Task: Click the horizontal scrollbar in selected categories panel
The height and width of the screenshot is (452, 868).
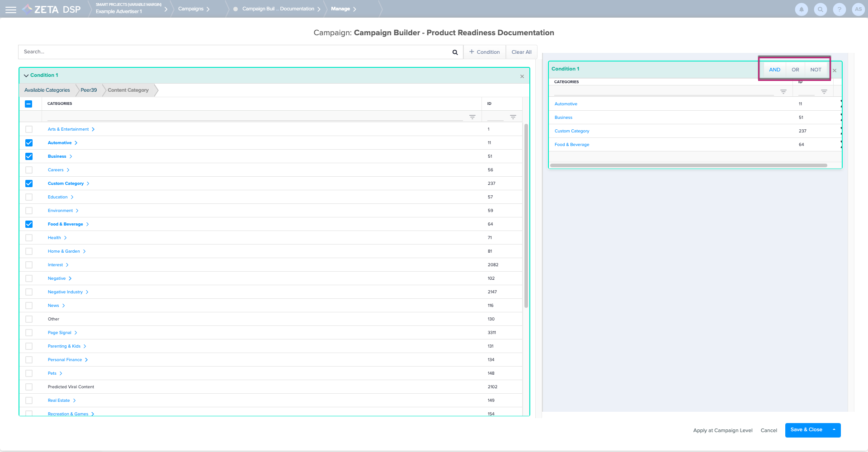Action: click(688, 165)
